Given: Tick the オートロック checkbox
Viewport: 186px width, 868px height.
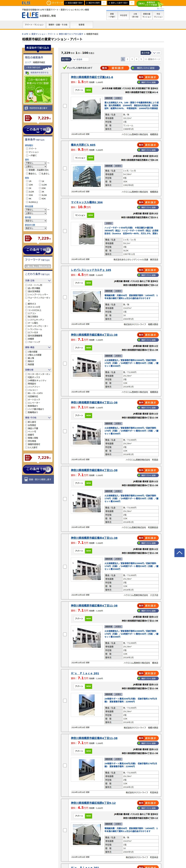Looking at the screenshot, I should (x=26, y=400).
